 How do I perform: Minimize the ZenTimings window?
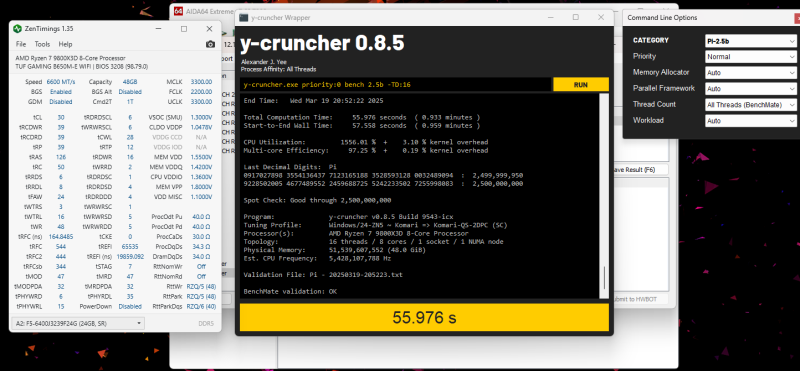click(x=159, y=29)
